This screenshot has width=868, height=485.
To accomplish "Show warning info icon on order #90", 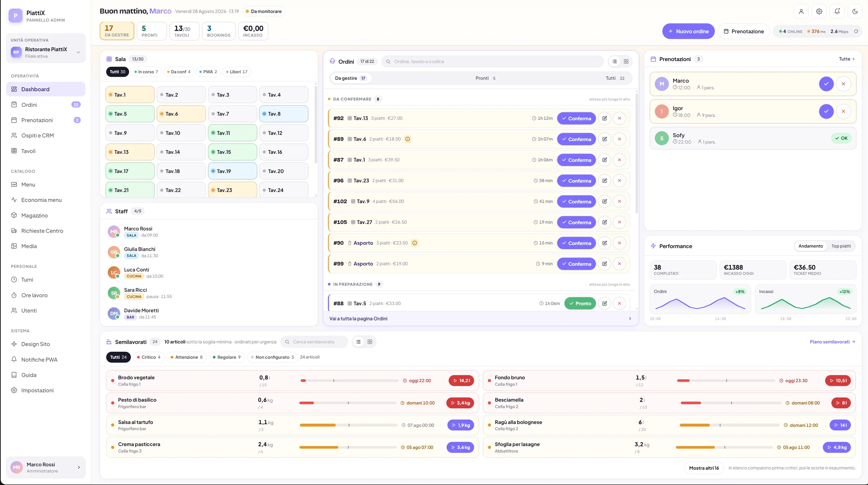I will 414,243.
